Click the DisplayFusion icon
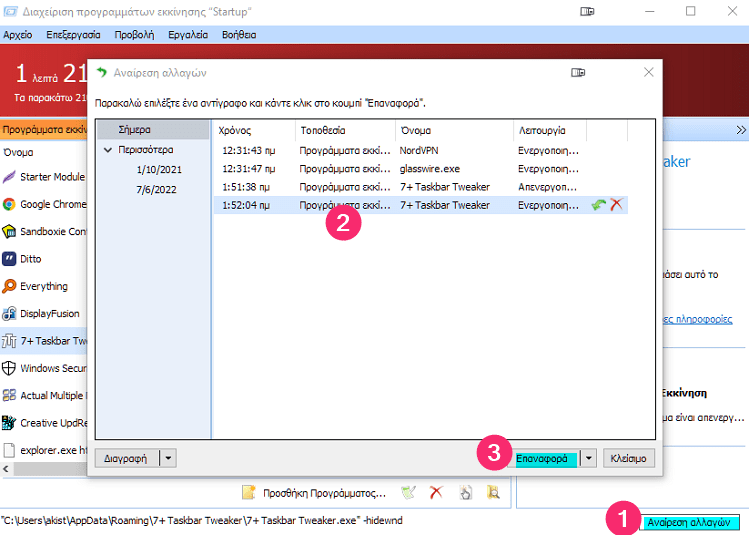 pos(9,314)
